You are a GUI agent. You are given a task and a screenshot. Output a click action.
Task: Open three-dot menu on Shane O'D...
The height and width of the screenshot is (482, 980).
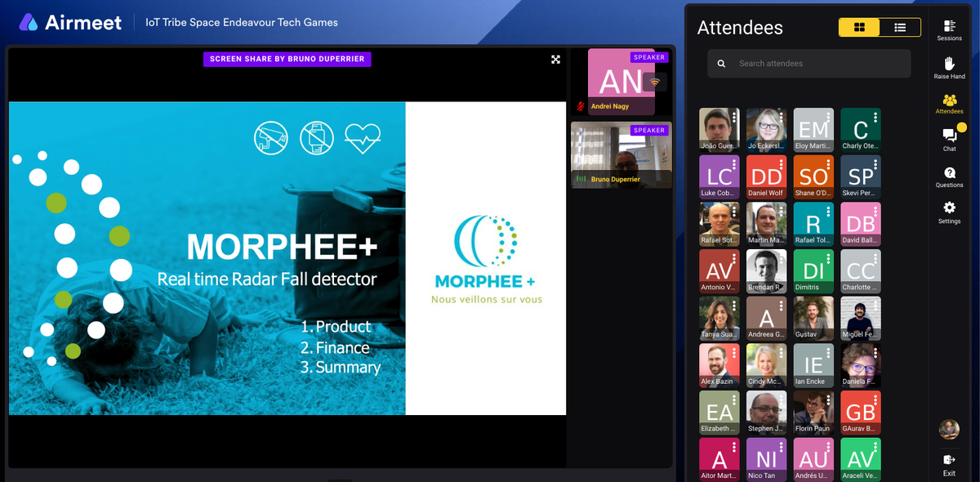(x=829, y=164)
